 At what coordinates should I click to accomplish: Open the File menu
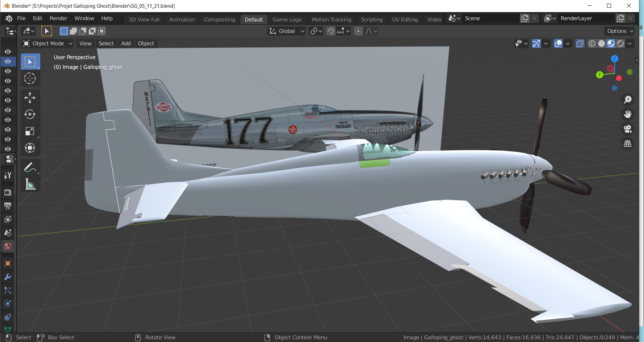pos(21,18)
